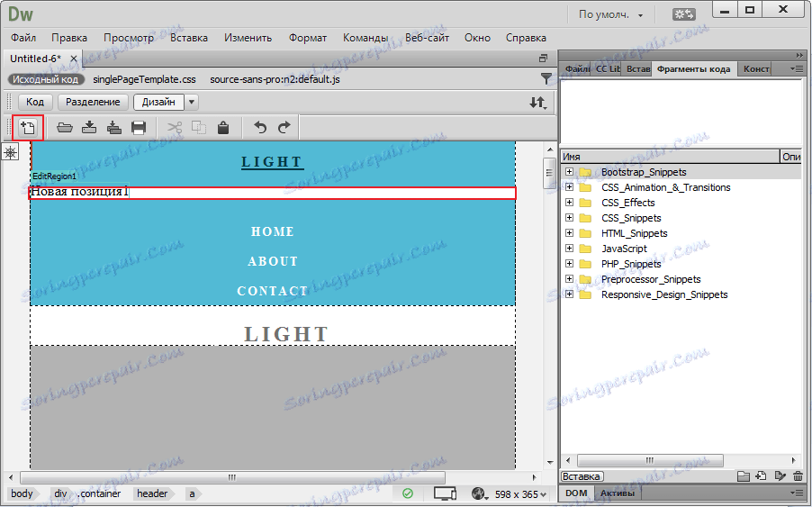Expand the Bootstrap_Snippets folder
The width and height of the screenshot is (812, 507).
[569, 171]
